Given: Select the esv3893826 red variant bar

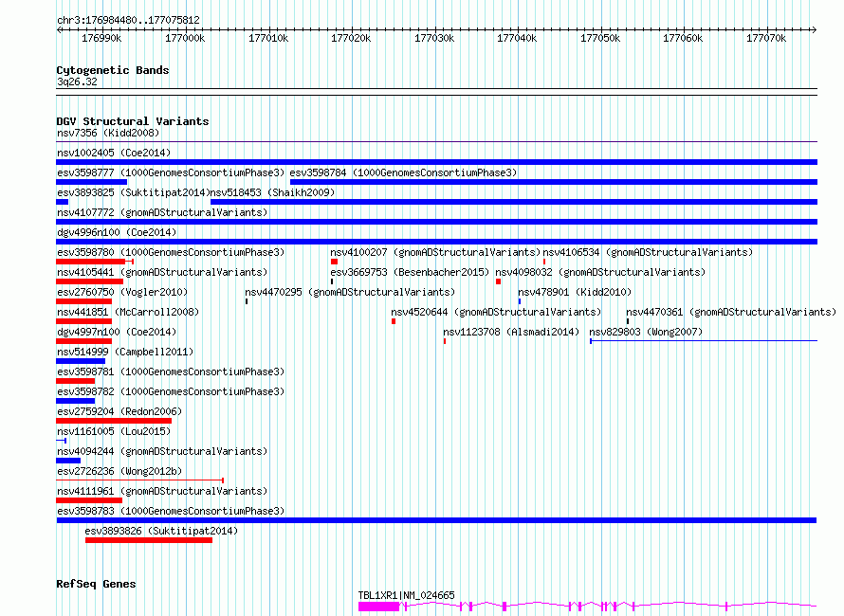Looking at the screenshot, I should (149, 540).
